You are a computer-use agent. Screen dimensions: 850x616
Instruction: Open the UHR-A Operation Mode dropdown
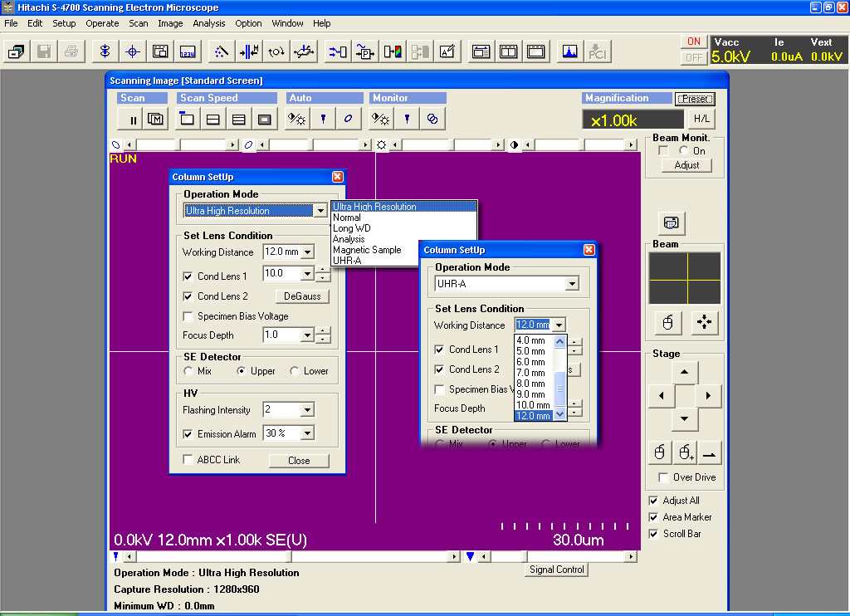pos(572,284)
